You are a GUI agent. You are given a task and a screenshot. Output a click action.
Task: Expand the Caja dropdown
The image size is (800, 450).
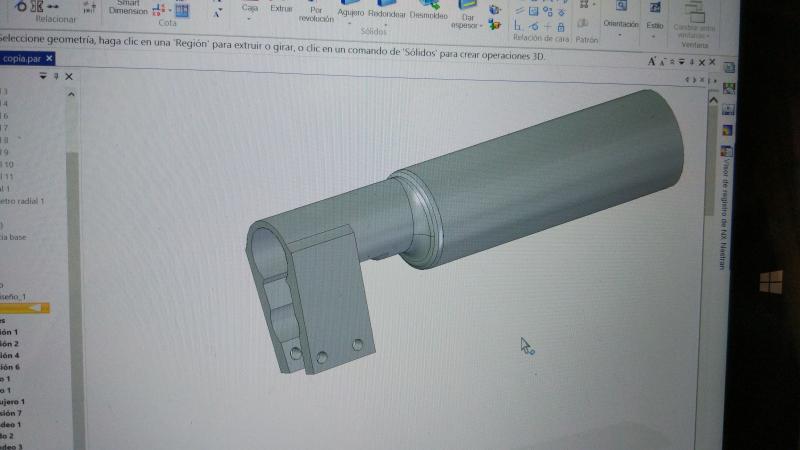click(x=248, y=18)
